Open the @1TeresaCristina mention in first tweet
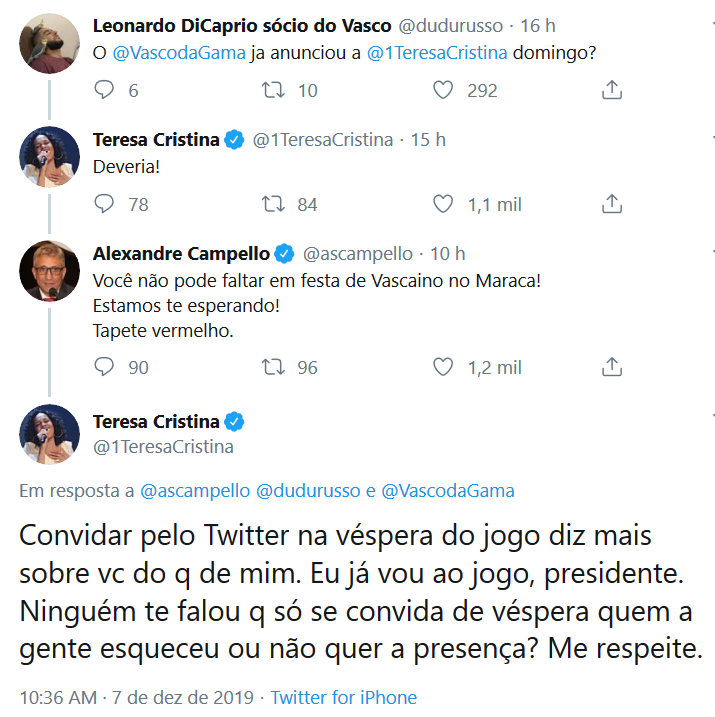The height and width of the screenshot is (717, 715). pos(436,51)
